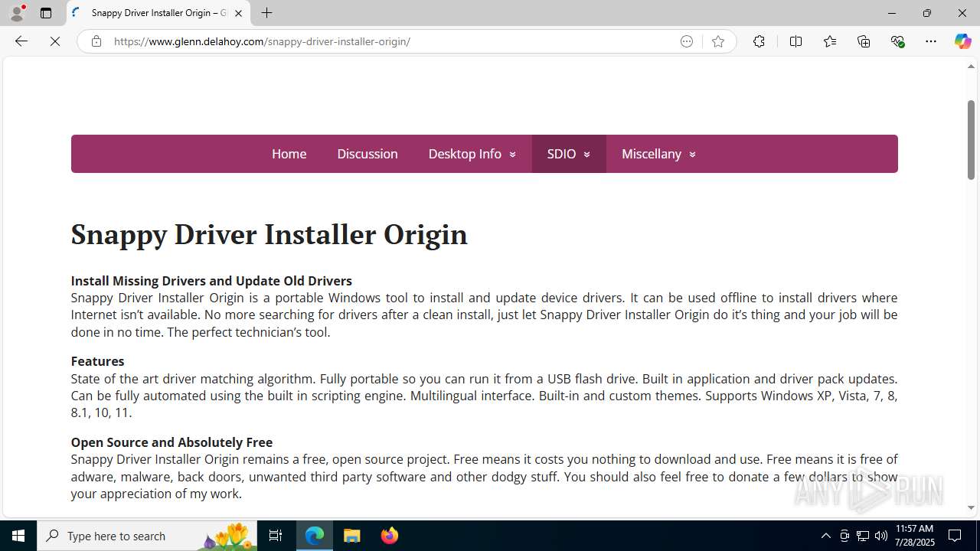
Task: Open a new tab with plus button
Action: point(266,13)
